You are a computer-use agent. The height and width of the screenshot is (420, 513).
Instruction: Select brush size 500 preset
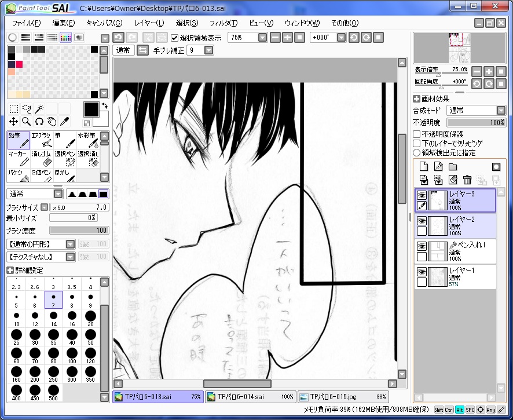pos(53,393)
